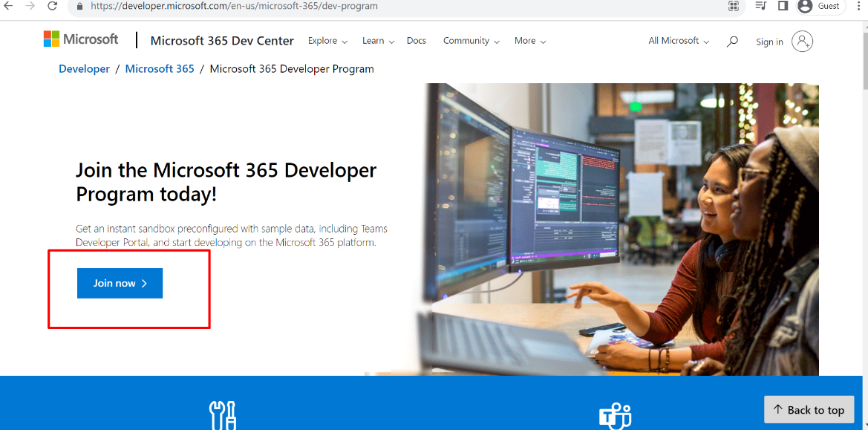This screenshot has height=430, width=868.
Task: Click the Microsoft logo
Action: coord(81,39)
